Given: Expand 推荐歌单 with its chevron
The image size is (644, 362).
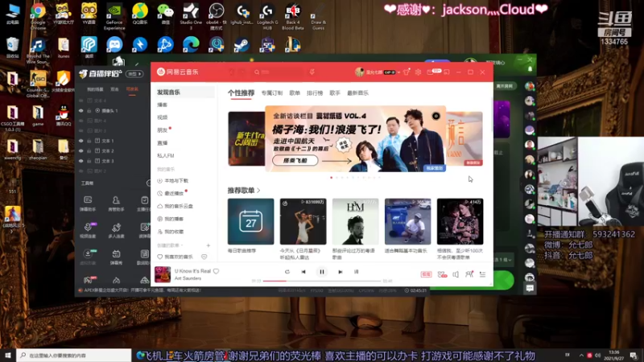Looking at the screenshot, I should click(258, 191).
